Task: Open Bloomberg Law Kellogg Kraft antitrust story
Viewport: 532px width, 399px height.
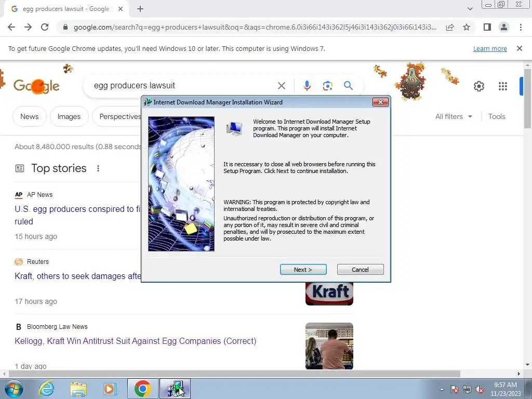Action: click(136, 341)
